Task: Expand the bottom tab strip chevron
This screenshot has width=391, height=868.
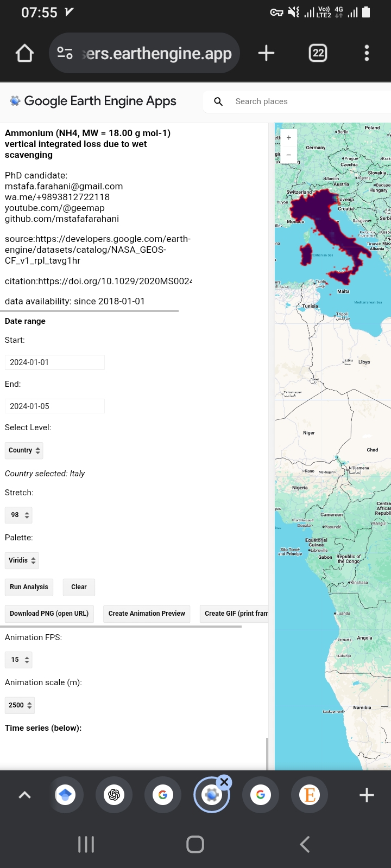Action: coord(25,795)
